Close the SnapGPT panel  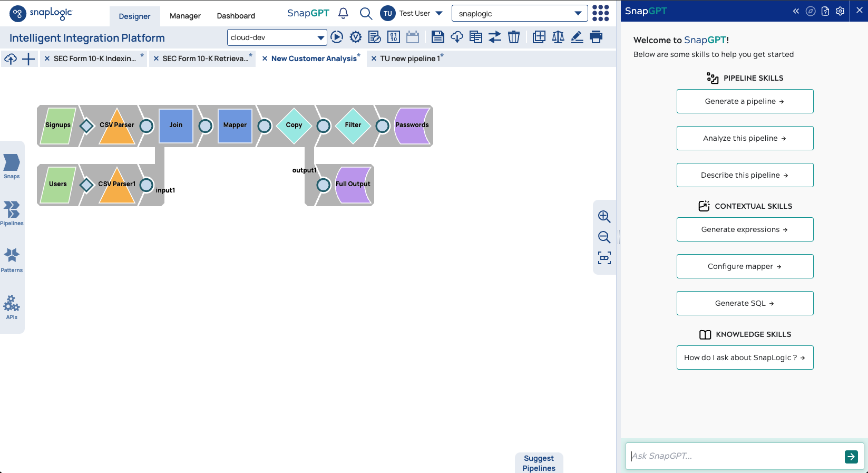859,11
